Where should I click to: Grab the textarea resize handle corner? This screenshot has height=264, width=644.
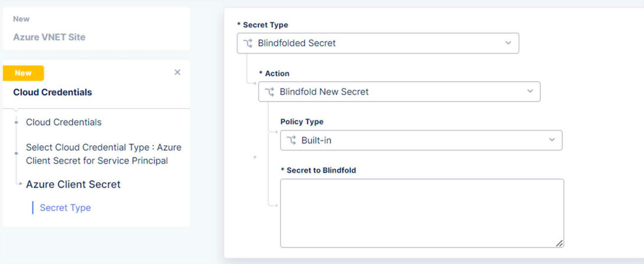[559, 243]
